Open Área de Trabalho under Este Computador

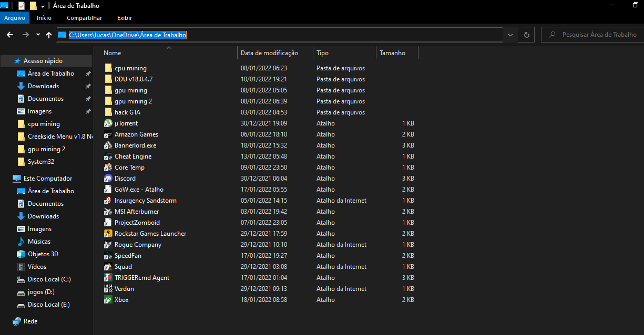(51, 191)
